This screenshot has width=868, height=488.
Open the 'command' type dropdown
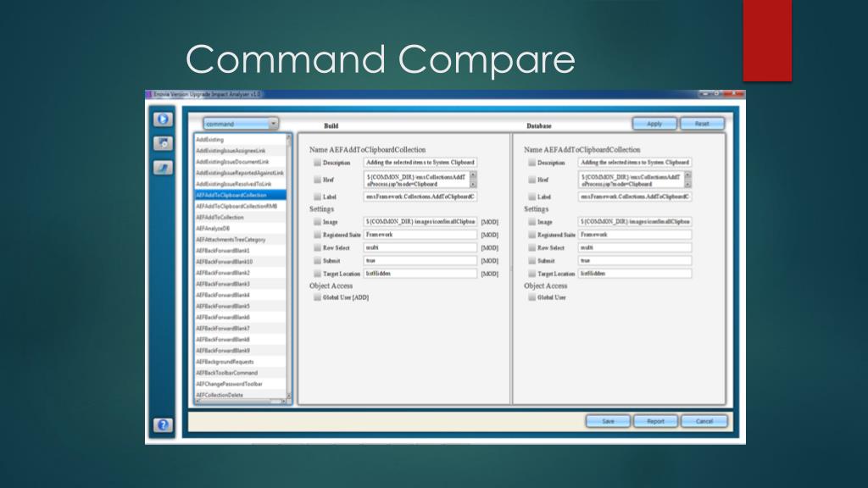click(241, 124)
